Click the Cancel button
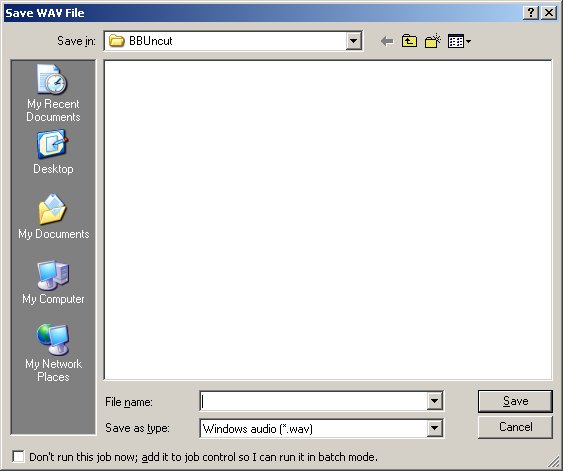This screenshot has width=563, height=471. [515, 427]
